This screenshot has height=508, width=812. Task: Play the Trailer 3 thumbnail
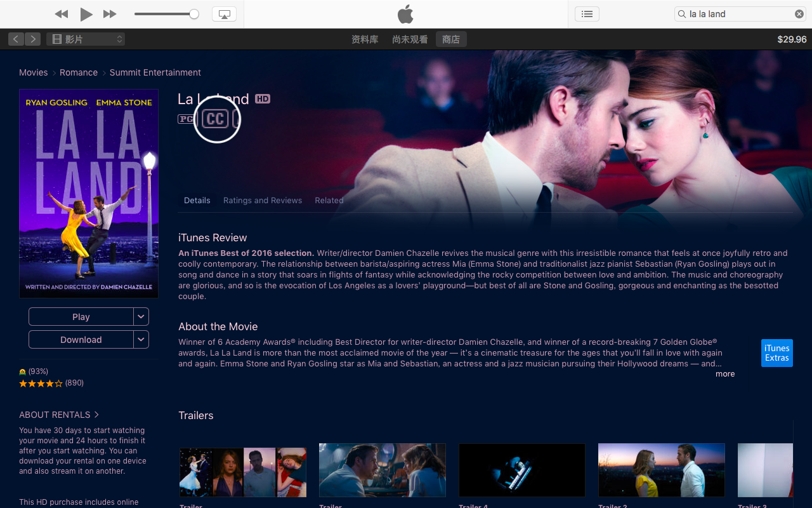tap(765, 470)
